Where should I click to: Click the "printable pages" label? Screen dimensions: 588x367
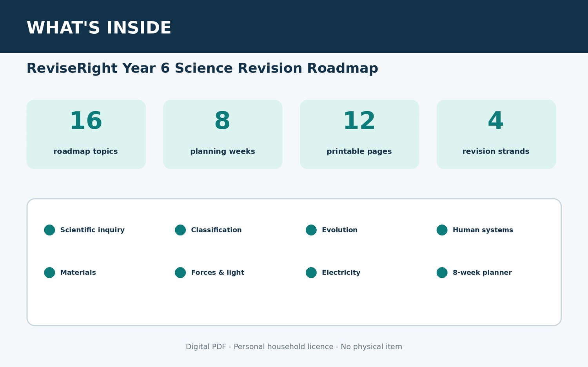click(359, 152)
